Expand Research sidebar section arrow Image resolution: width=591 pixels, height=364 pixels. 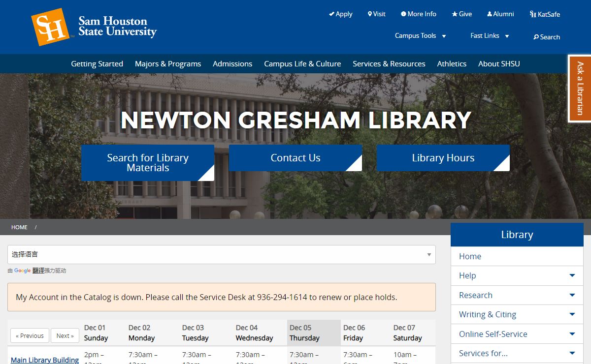point(572,295)
